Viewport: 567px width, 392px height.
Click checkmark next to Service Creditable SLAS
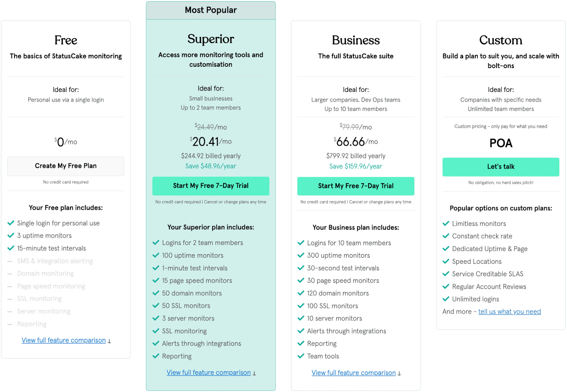coord(446,274)
